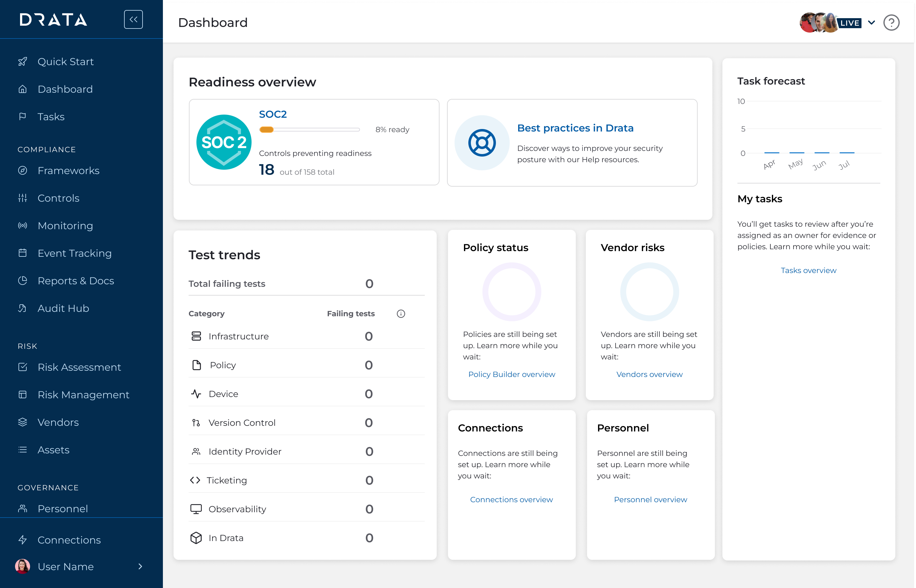Click the SOC 2 badge logo

coord(224,142)
